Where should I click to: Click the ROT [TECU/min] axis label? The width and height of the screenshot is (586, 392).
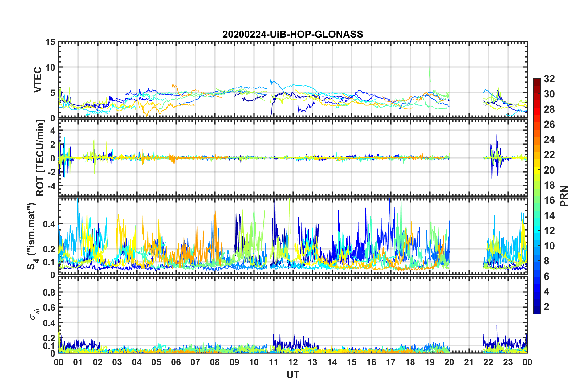40,158
